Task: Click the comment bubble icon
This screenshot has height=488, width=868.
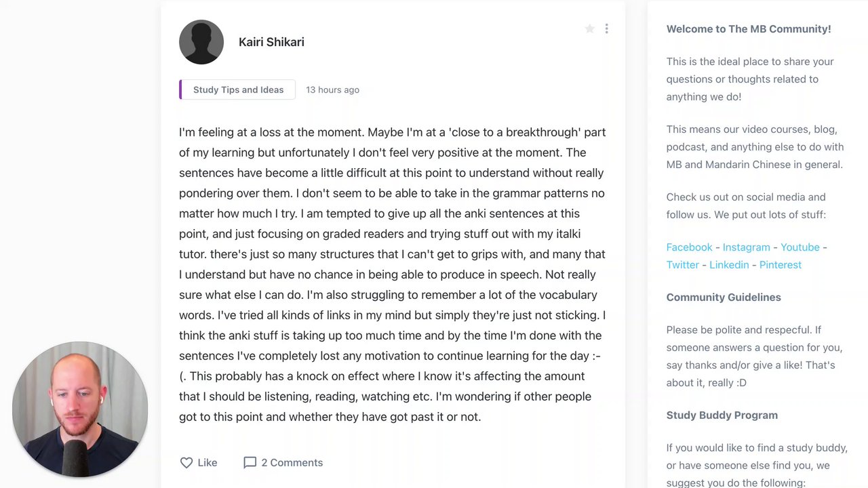Action: [x=250, y=462]
